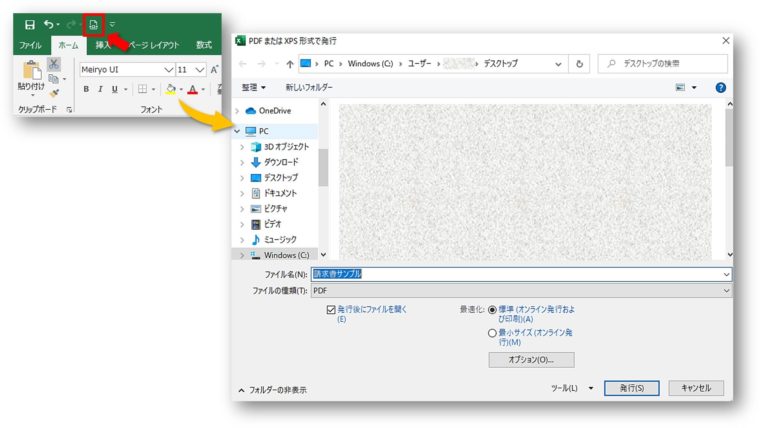Click the increase font size icon
This screenshot has width=760, height=428.
(214, 70)
